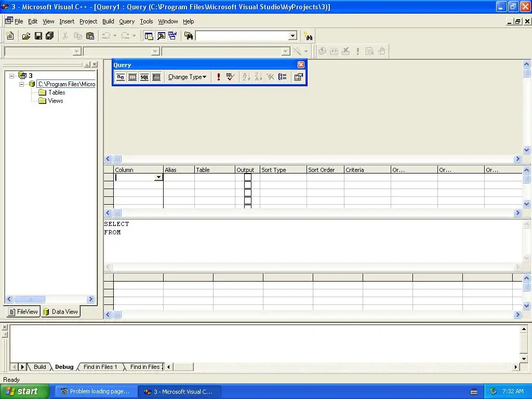The height and width of the screenshot is (399, 532).
Task: Click Group By icon in Query toolbar
Action: (282, 77)
